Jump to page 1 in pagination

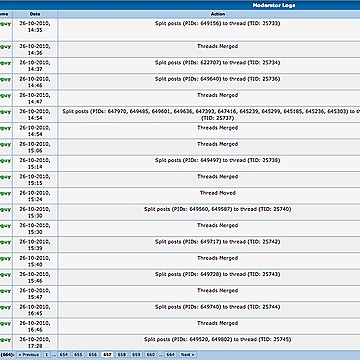[47, 355]
